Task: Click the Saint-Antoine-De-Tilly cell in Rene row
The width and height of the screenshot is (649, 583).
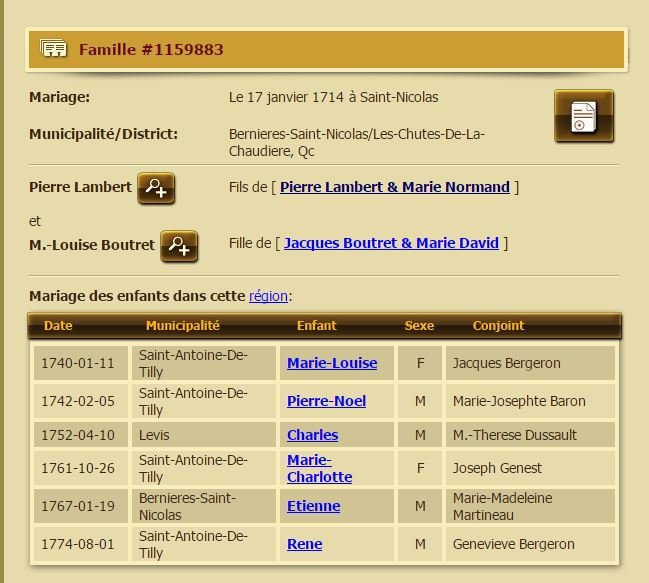Action: pos(204,544)
